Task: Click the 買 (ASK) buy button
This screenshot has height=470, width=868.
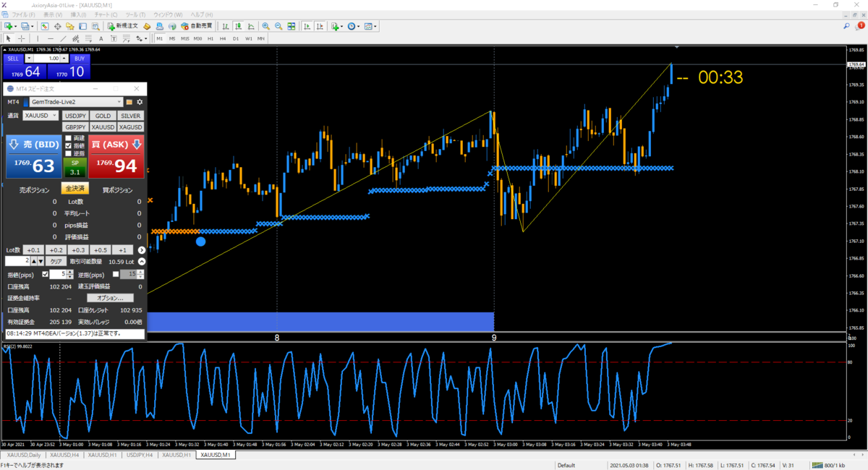Action: (116, 157)
